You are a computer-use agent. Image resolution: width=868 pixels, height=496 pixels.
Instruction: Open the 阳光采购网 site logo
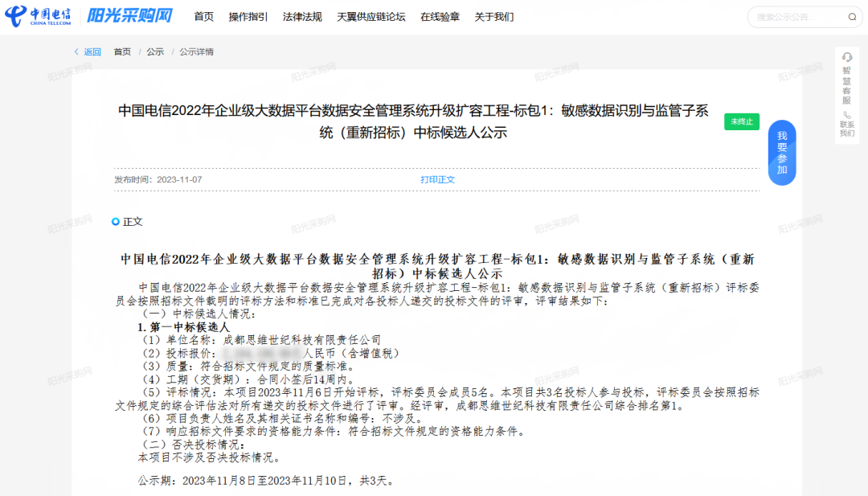point(129,15)
